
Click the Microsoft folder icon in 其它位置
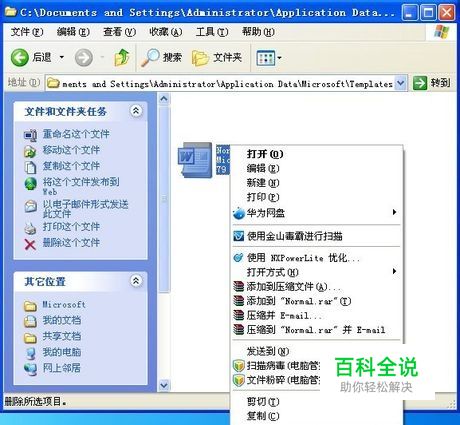click(30, 305)
